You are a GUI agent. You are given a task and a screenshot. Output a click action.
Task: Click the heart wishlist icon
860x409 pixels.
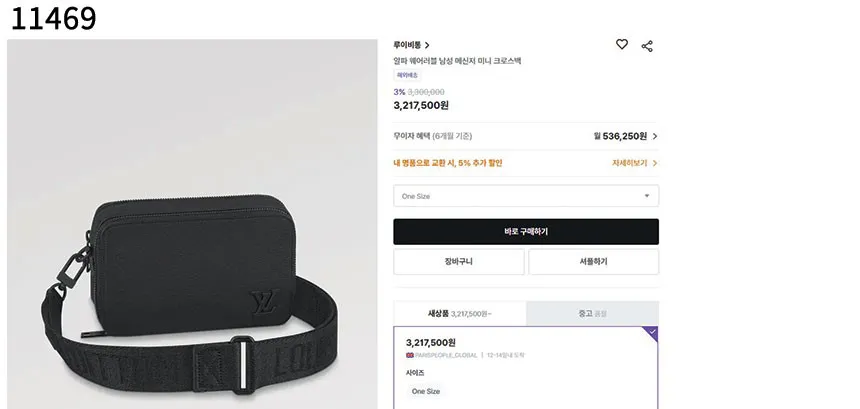pos(621,45)
